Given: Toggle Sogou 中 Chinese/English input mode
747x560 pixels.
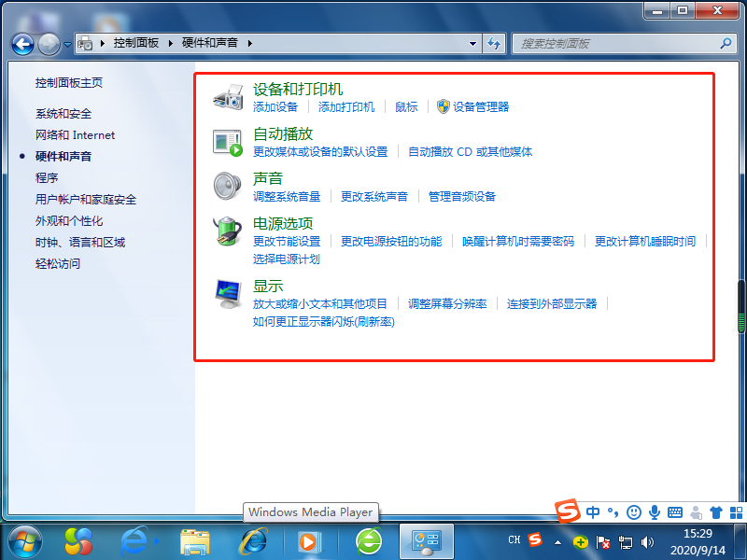Looking at the screenshot, I should pyautogui.click(x=594, y=511).
